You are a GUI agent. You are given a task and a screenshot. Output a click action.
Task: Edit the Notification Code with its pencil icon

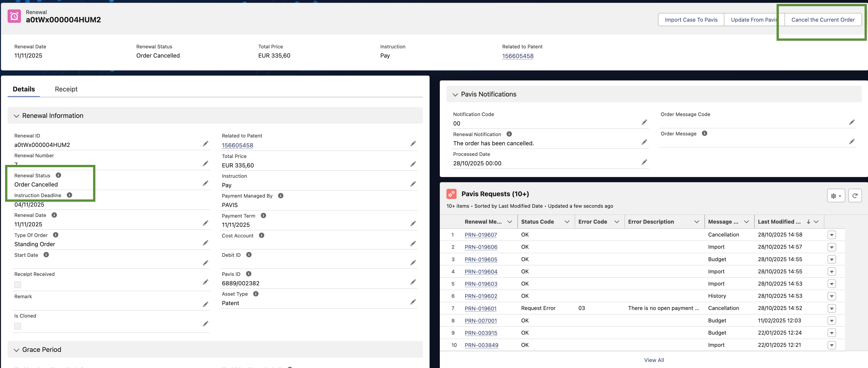pos(644,122)
